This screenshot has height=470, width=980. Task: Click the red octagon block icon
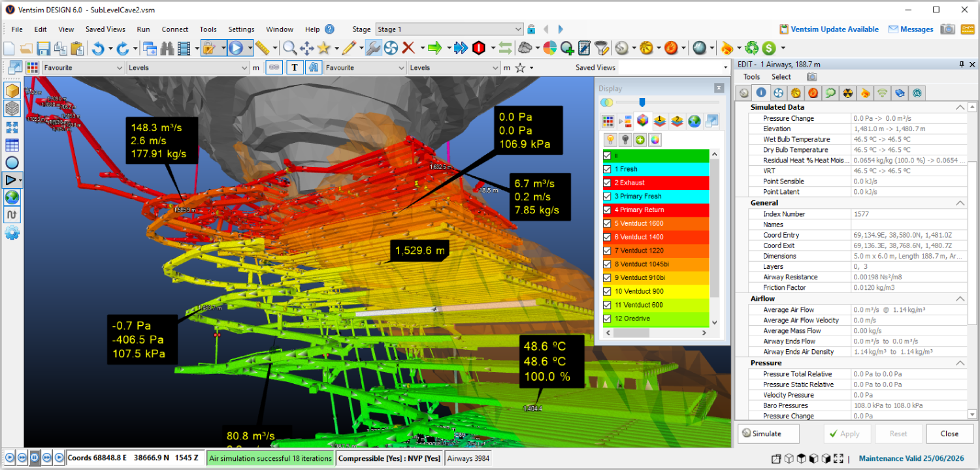479,48
